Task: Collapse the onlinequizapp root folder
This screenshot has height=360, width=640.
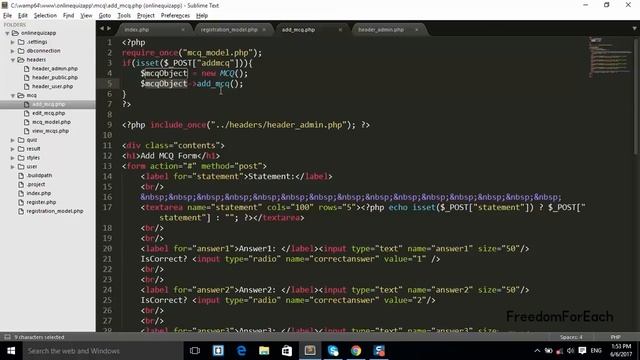Action: 7,33
